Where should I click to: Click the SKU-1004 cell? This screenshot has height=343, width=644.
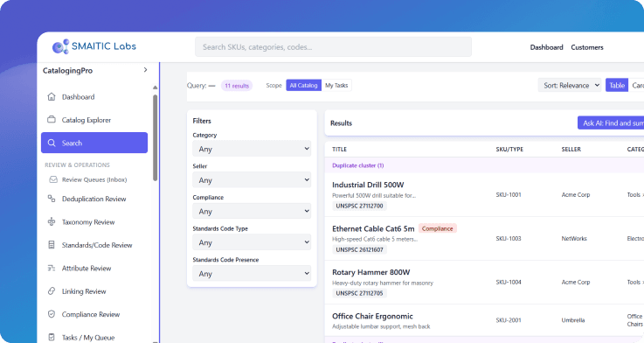[509, 282]
